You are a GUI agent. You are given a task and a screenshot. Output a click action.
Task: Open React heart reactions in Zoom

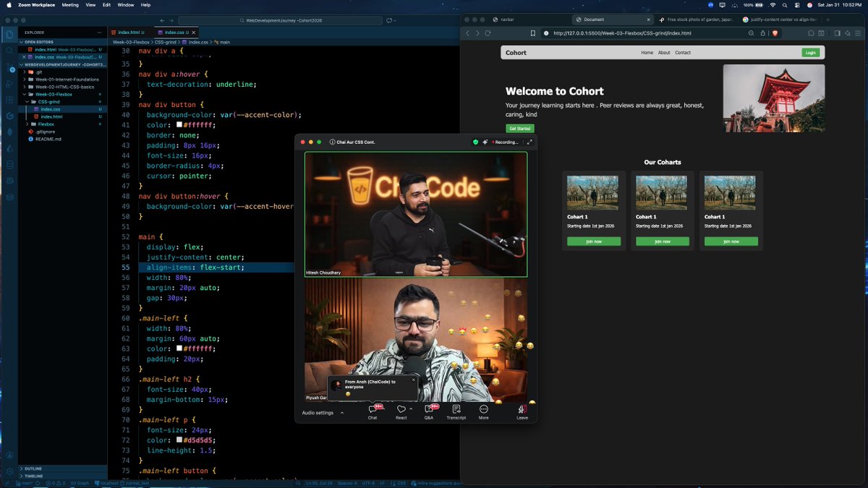click(x=401, y=411)
